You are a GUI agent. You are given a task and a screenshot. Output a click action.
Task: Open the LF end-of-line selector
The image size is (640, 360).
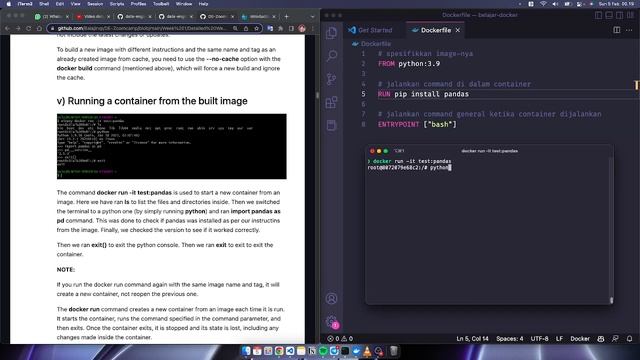click(559, 339)
